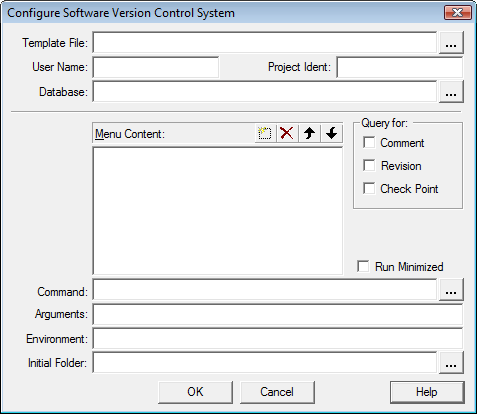Browse for Command executable
Image resolution: width=477 pixels, height=414 pixels.
coord(451,290)
